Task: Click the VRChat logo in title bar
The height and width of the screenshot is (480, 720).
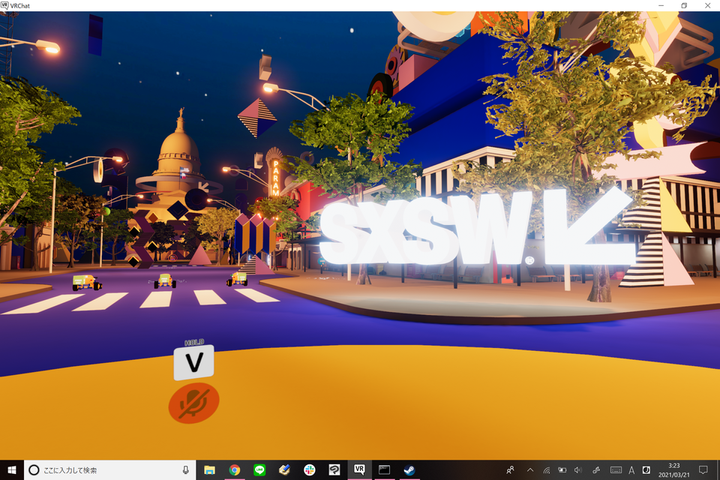Action: click(x=5, y=6)
